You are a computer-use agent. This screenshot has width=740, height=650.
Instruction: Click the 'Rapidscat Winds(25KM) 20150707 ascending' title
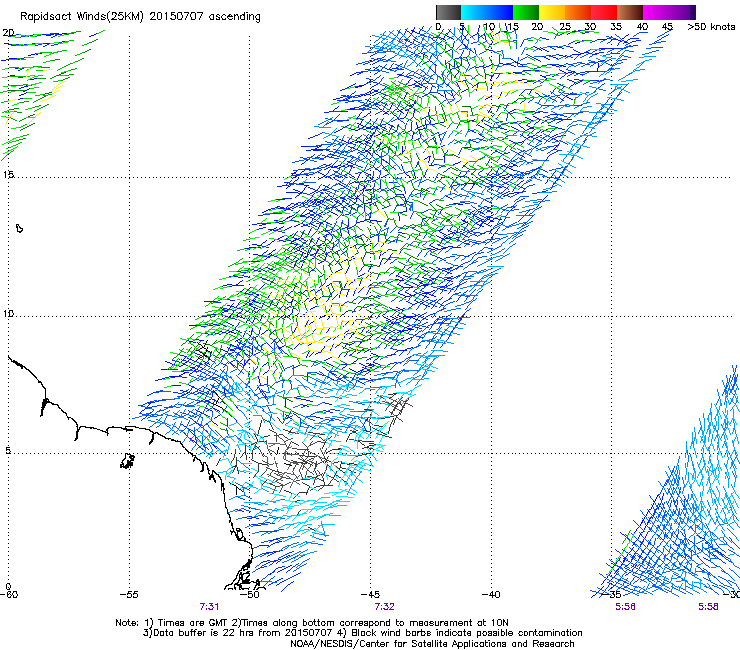140,17
